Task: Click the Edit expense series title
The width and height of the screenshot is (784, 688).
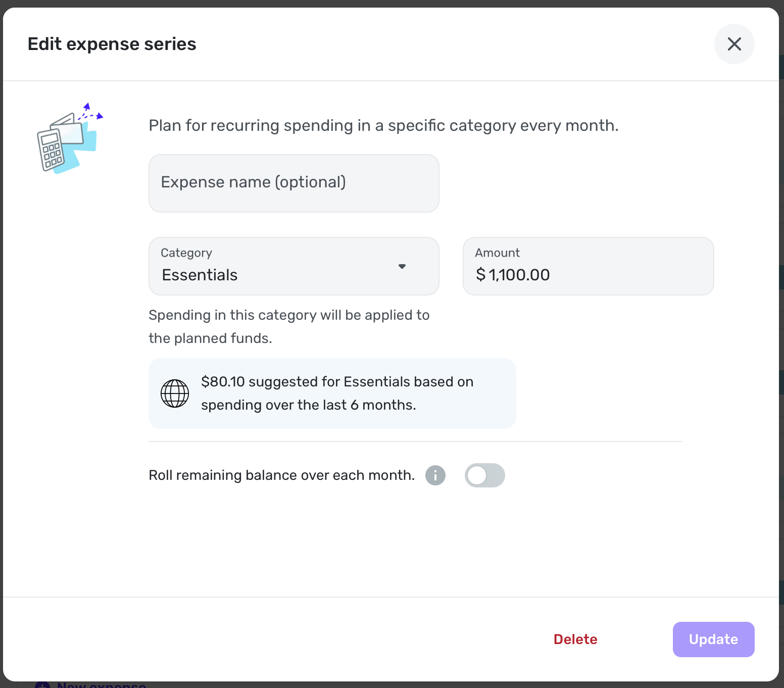Action: pyautogui.click(x=112, y=44)
